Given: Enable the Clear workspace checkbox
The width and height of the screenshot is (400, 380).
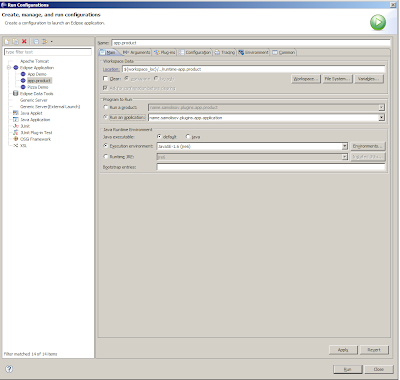Looking at the screenshot, I should (x=105, y=79).
